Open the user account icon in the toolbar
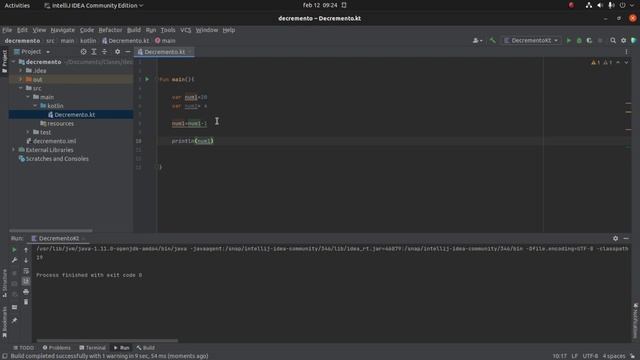Screen dimensions: 640x360 tap(477, 40)
